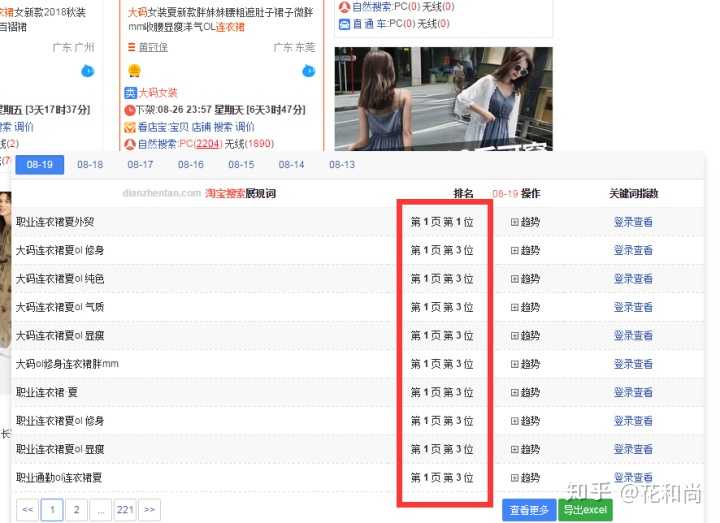Go to page 2 in pagination
The width and height of the screenshot is (720, 523).
76,510
